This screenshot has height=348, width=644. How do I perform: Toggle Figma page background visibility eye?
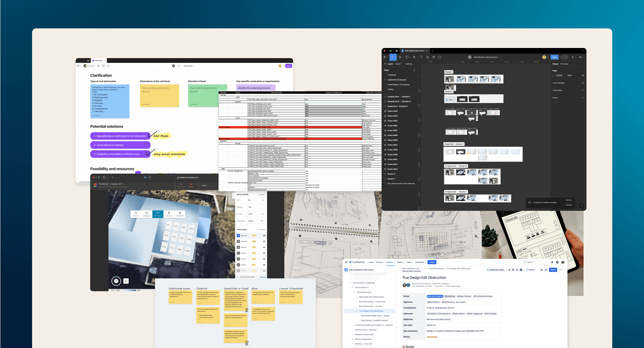click(583, 75)
